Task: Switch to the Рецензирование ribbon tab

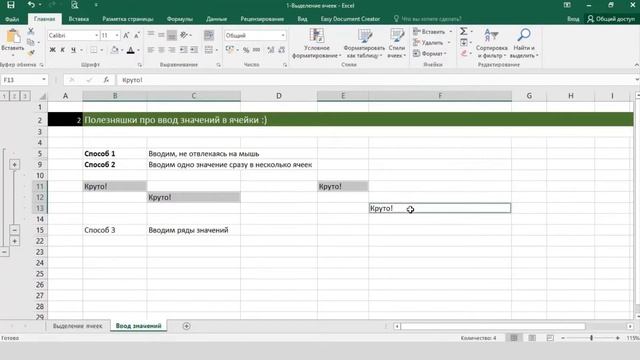Action: tap(262, 19)
